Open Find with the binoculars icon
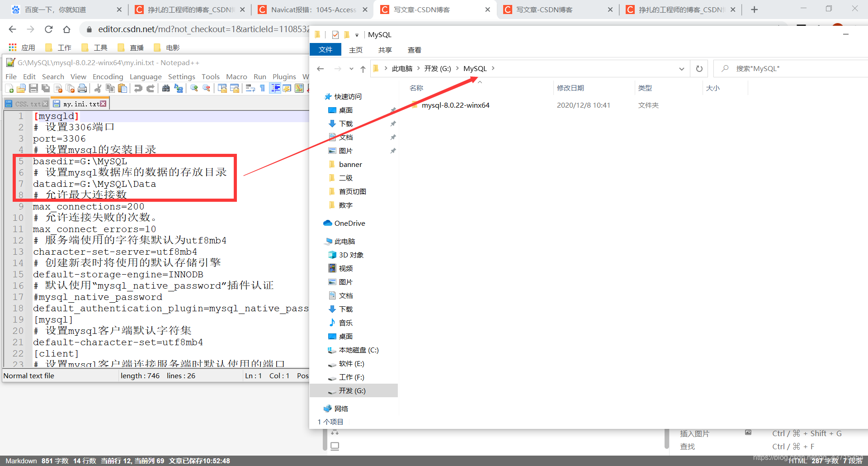The height and width of the screenshot is (466, 868). coord(166,89)
